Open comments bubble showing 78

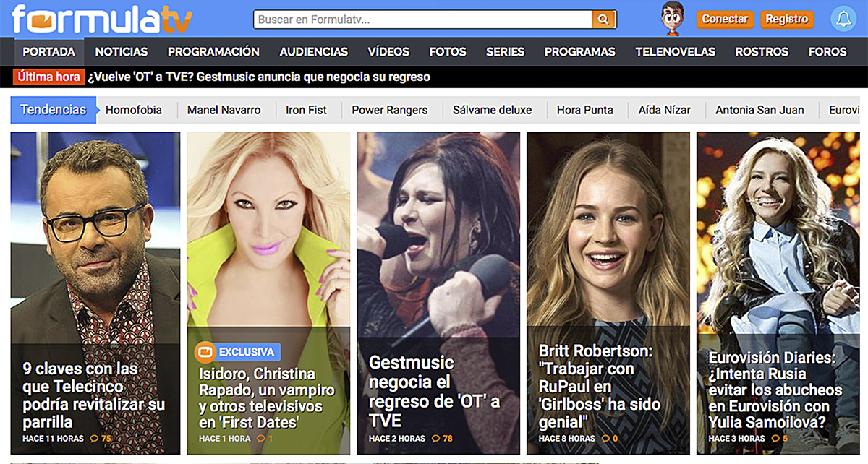(x=442, y=439)
